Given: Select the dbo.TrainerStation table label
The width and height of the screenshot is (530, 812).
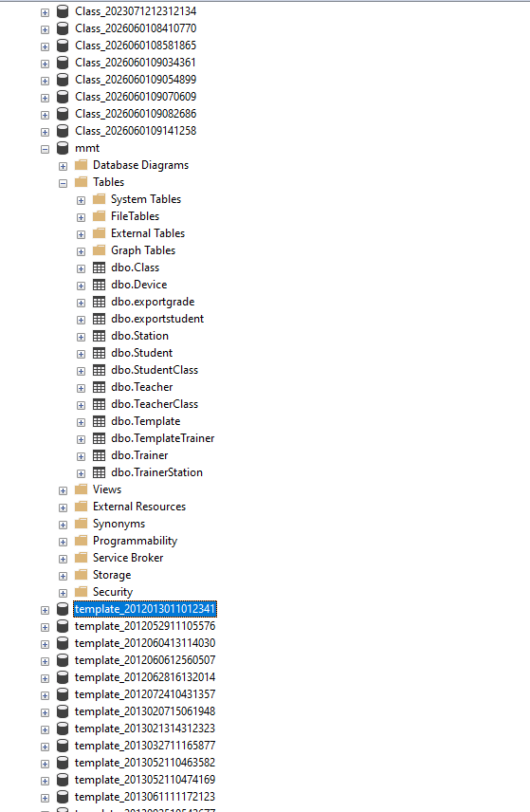Looking at the screenshot, I should [x=156, y=472].
